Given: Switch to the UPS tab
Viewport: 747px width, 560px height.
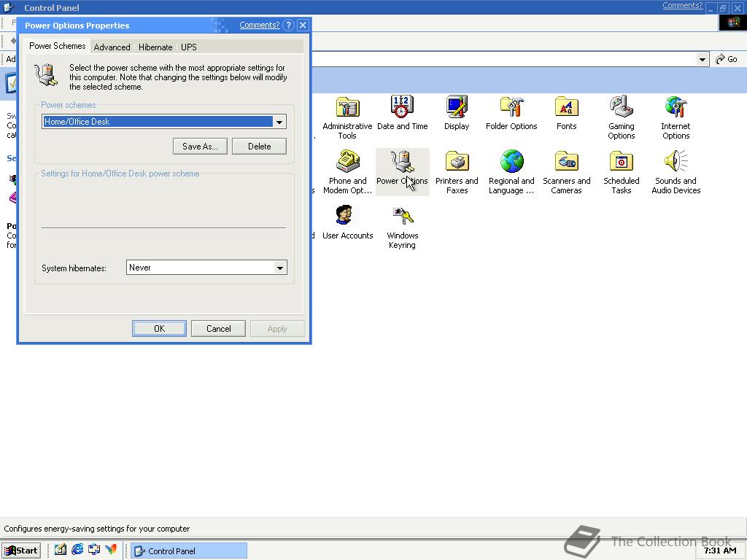Looking at the screenshot, I should pyautogui.click(x=189, y=47).
